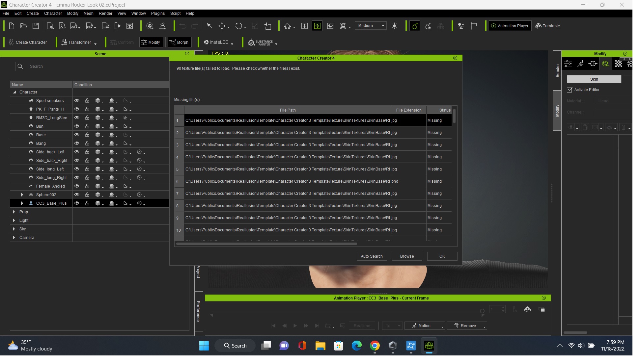Expand the CC3_Base_Plus tree node
The width and height of the screenshot is (641, 364).
point(21,203)
